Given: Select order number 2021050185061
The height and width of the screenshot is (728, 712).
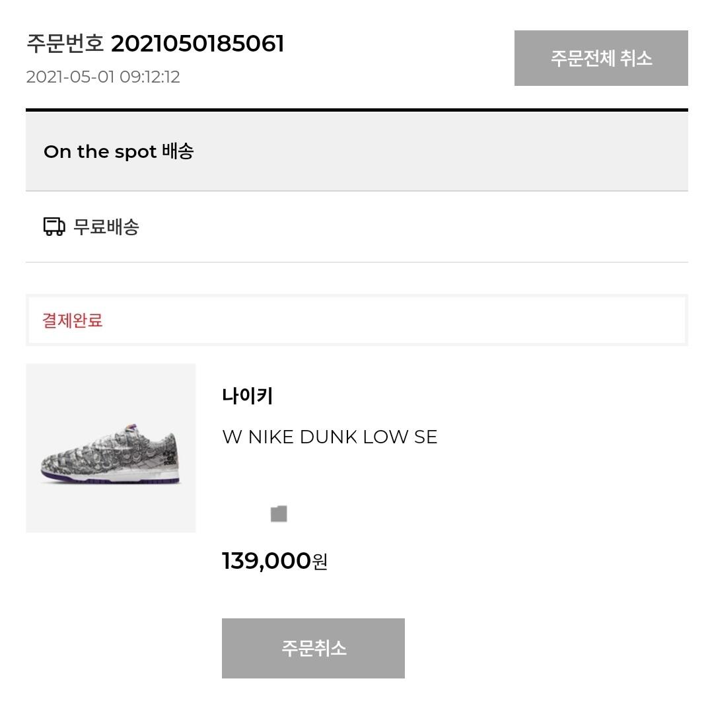Looking at the screenshot, I should point(197,44).
